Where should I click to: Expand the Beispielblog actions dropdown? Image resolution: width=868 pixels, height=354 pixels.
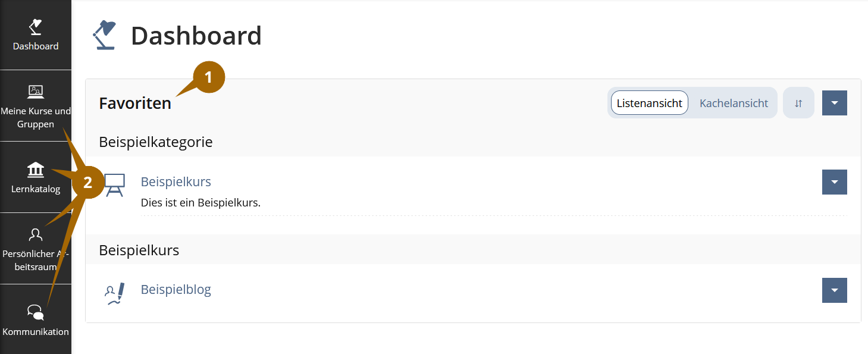point(834,290)
